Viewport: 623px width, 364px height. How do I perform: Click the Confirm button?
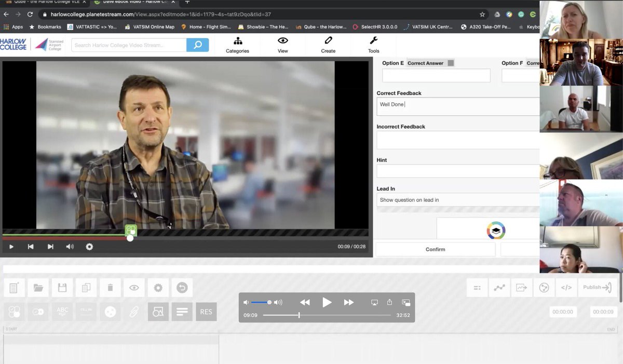(435, 249)
